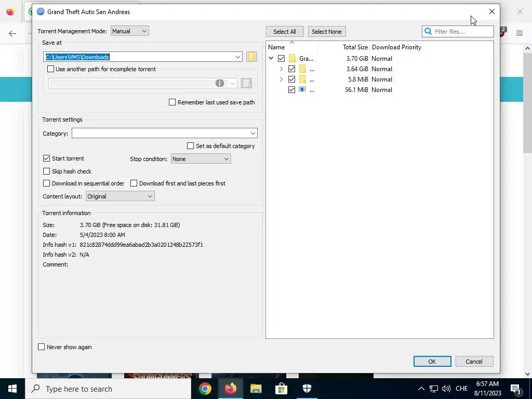
Task: Click the folder icon of the 3.64 GiB row
Action: (303, 69)
